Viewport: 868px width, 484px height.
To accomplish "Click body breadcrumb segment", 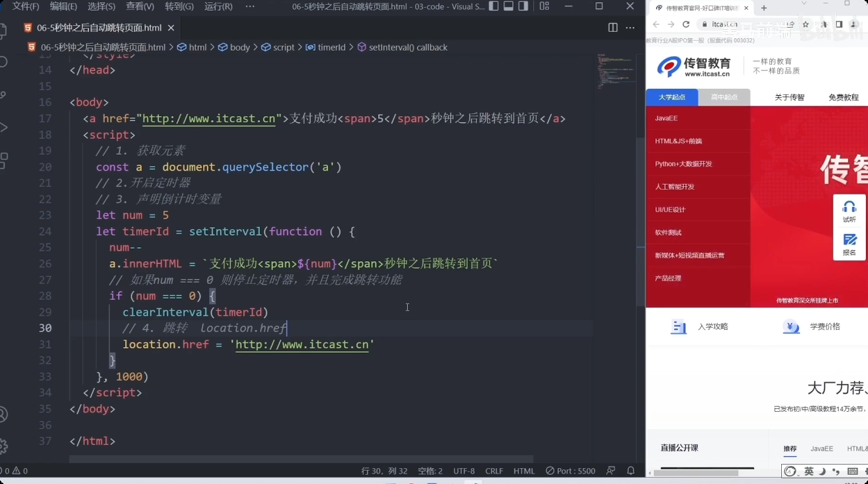I will point(234,47).
